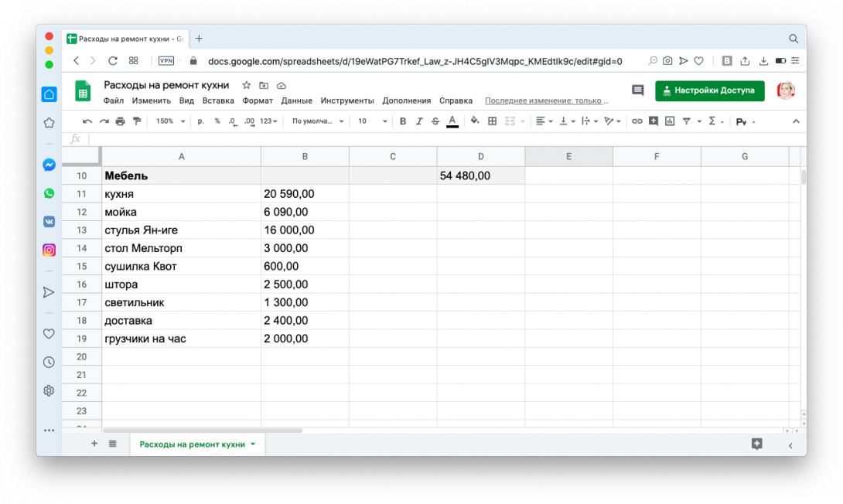Open the font size 10 dropdown
Viewport: 843px width, 504px height.
pos(372,121)
